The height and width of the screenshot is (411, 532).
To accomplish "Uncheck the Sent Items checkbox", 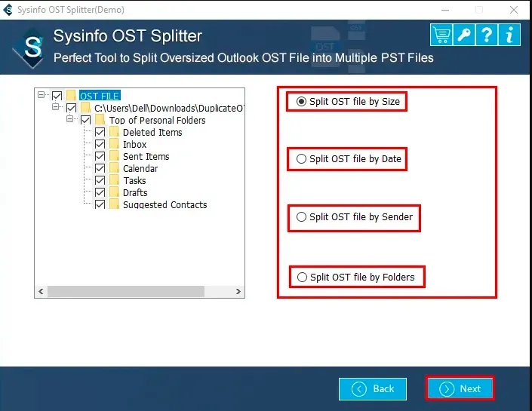I will [100, 156].
